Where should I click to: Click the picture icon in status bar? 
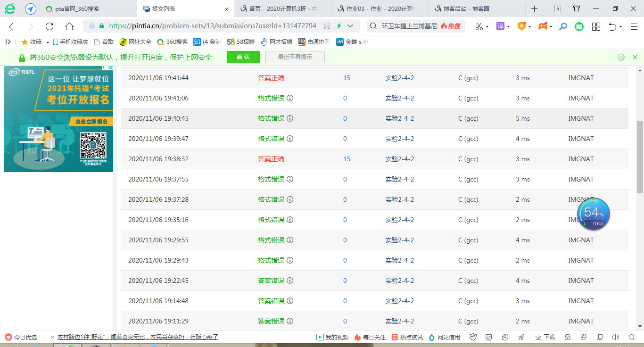pos(489,337)
